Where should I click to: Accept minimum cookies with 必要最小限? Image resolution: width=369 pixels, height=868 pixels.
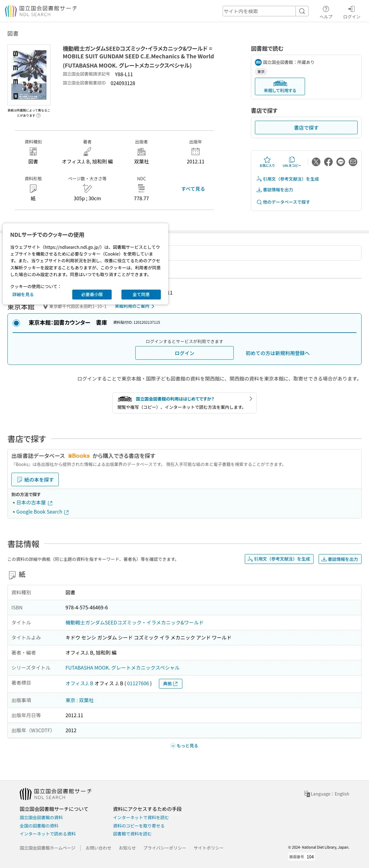[92, 295]
